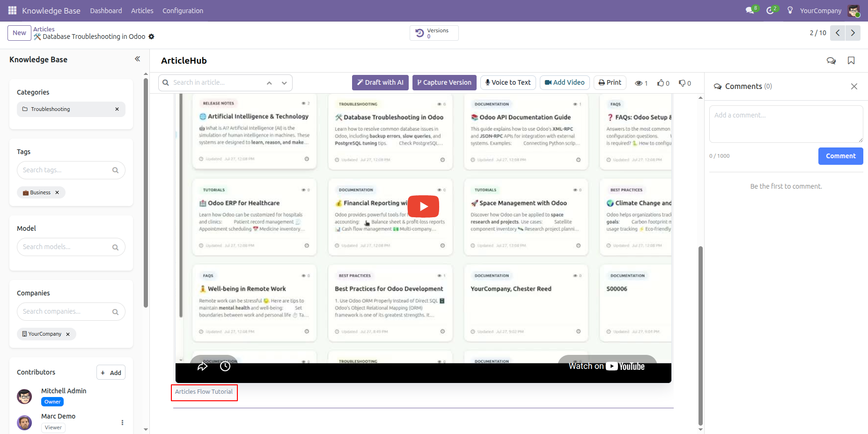Open the YourCompany company switcher

pos(820,10)
